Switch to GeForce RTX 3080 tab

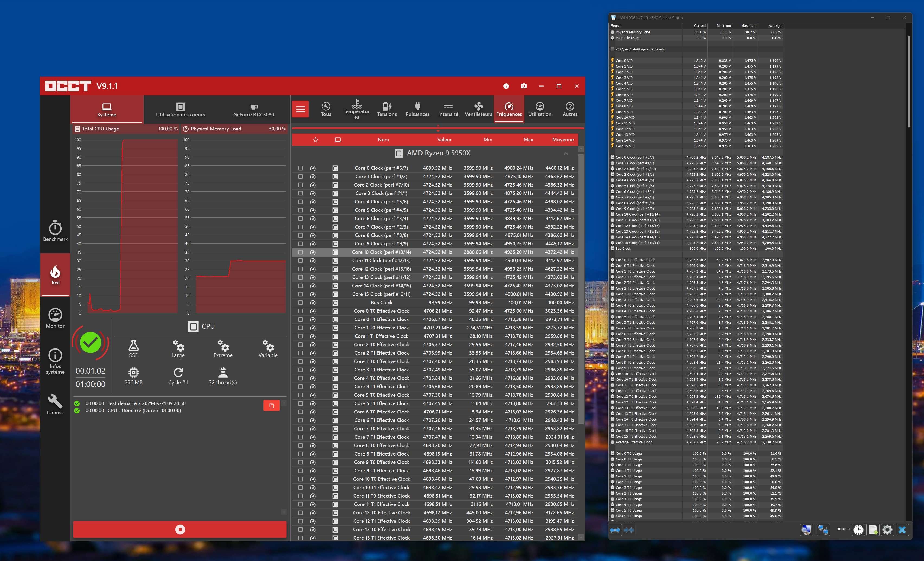pos(253,109)
